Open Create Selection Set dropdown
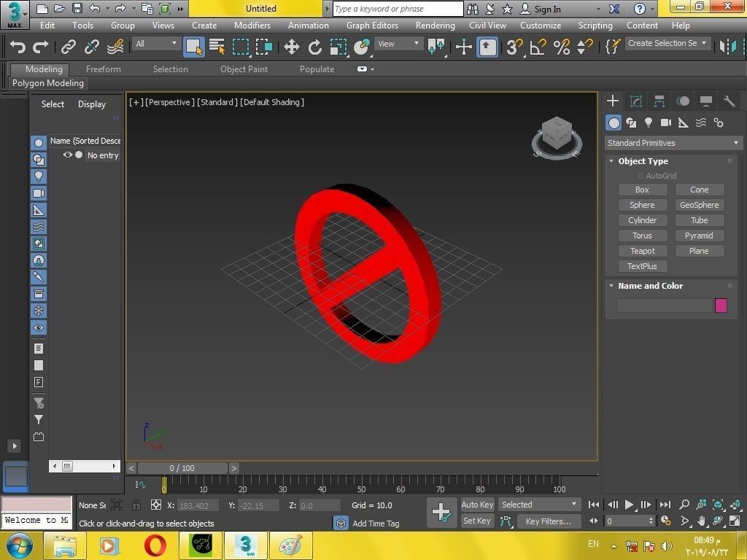 (668, 43)
